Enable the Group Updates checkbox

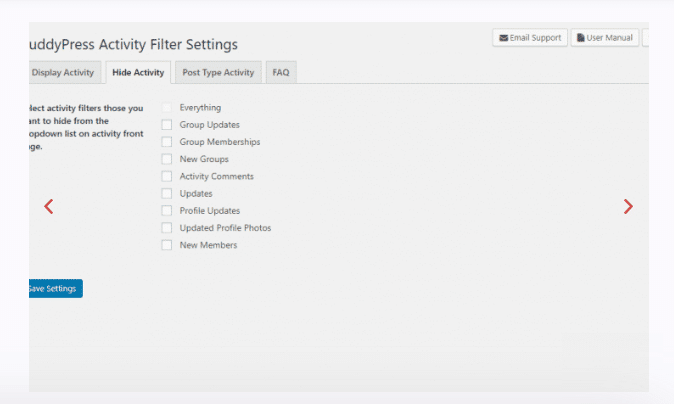167,125
